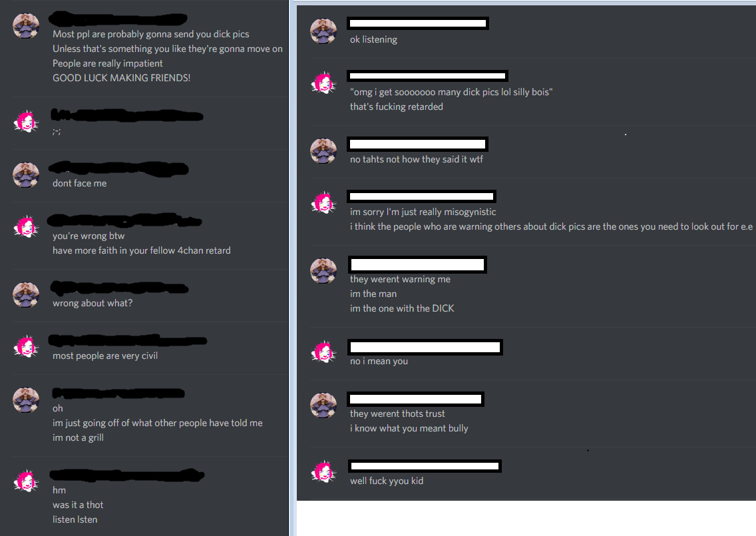Image resolution: width=756 pixels, height=536 pixels.
Task: Click avatar beside 'wrong about what?' message
Action: pyautogui.click(x=26, y=295)
